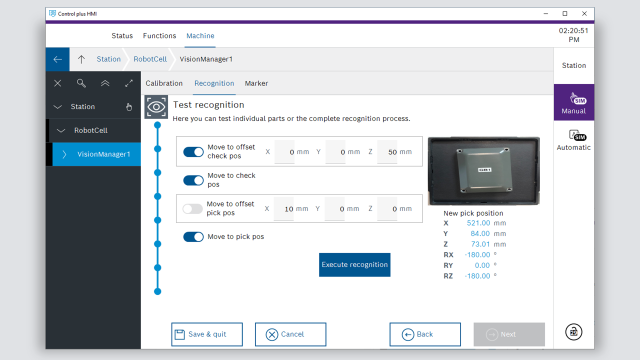Click the eye recognition icon
Screen dimensions: 640x360
156,107
